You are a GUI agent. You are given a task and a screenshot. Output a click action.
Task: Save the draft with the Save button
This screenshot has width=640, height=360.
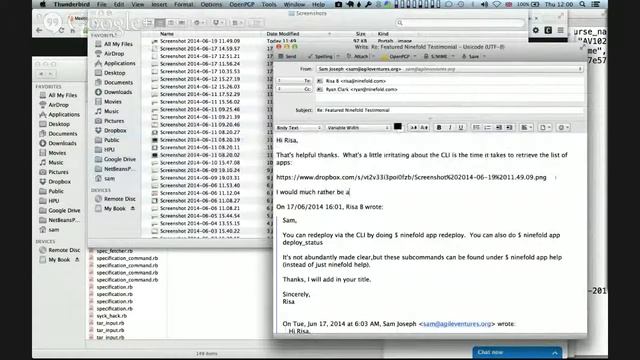point(470,56)
